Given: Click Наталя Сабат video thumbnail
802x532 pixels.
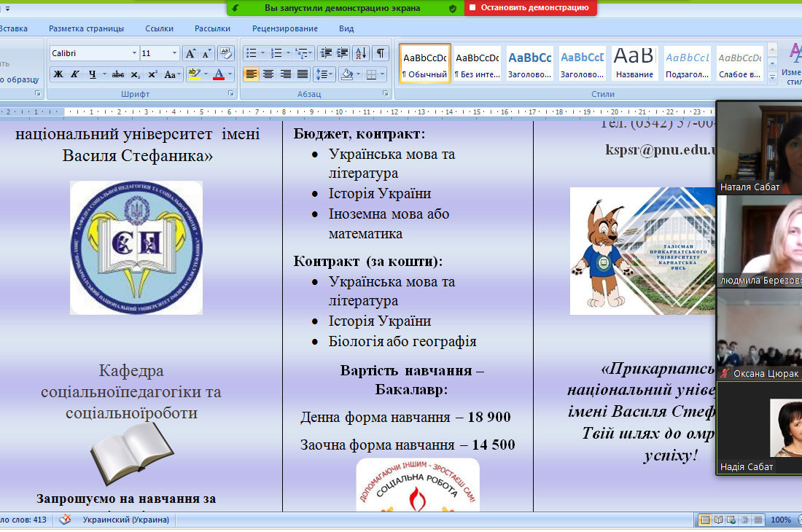Looking at the screenshot, I should (758, 146).
